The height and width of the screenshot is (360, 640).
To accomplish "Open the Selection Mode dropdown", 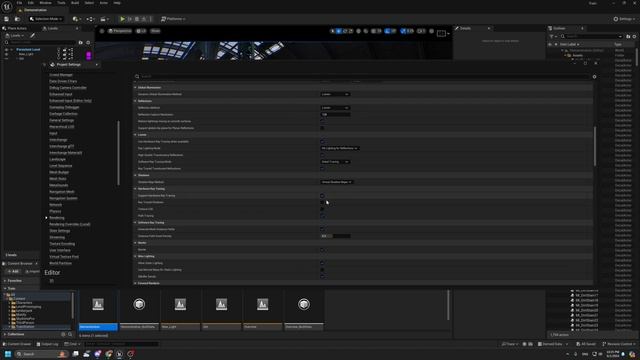I will pyautogui.click(x=46, y=19).
